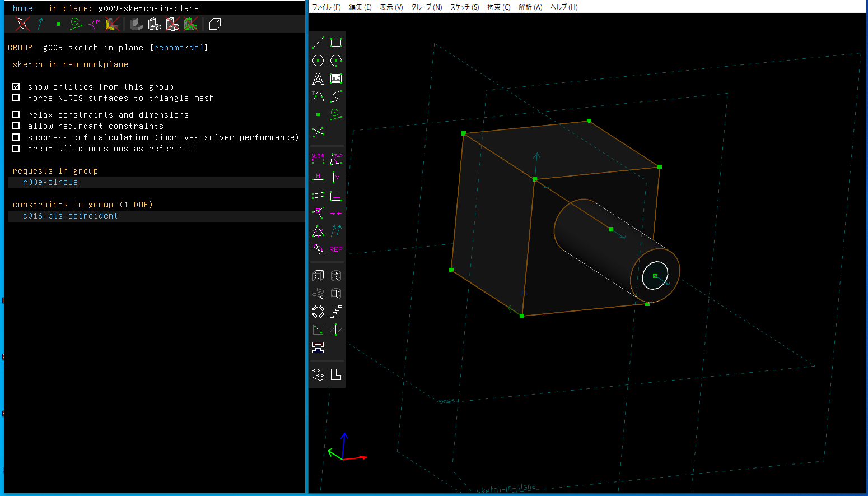Apply the horizontal constraint tool
The height and width of the screenshot is (496, 868).
click(x=318, y=177)
